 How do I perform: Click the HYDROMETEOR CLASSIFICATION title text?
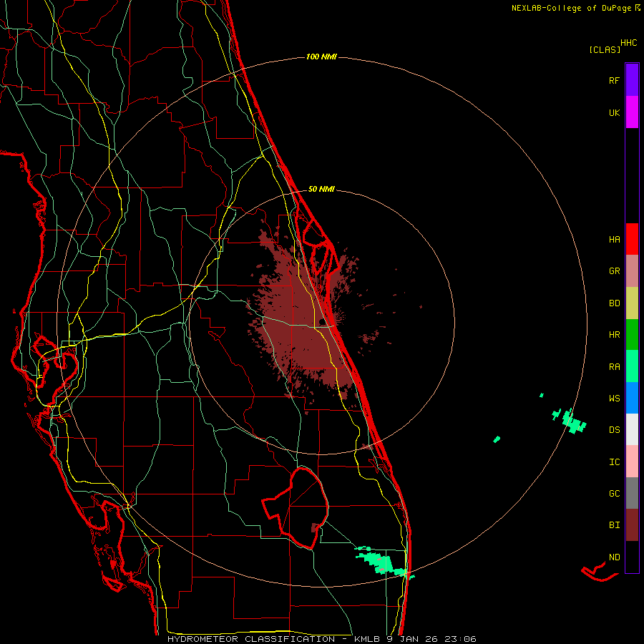click(251, 639)
